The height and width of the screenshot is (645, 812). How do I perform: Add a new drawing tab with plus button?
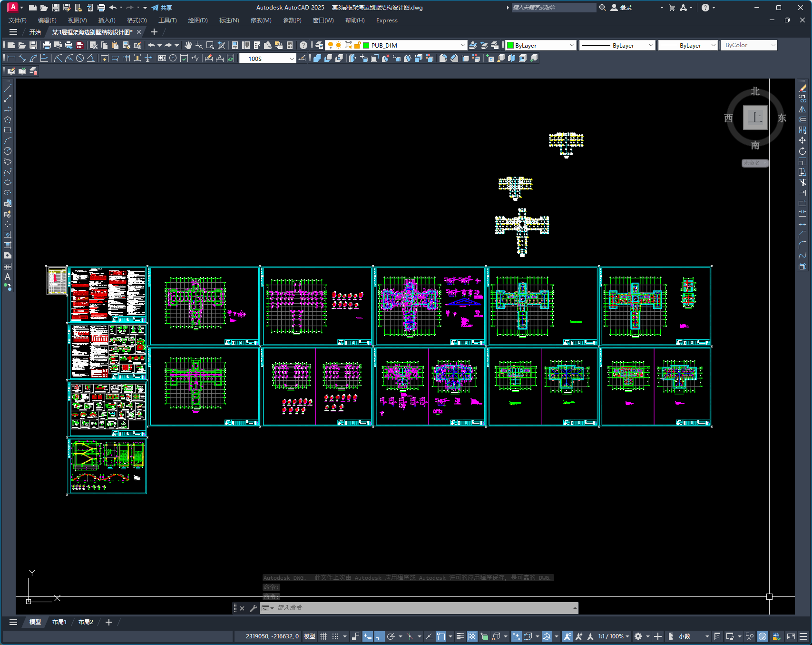[x=154, y=32]
